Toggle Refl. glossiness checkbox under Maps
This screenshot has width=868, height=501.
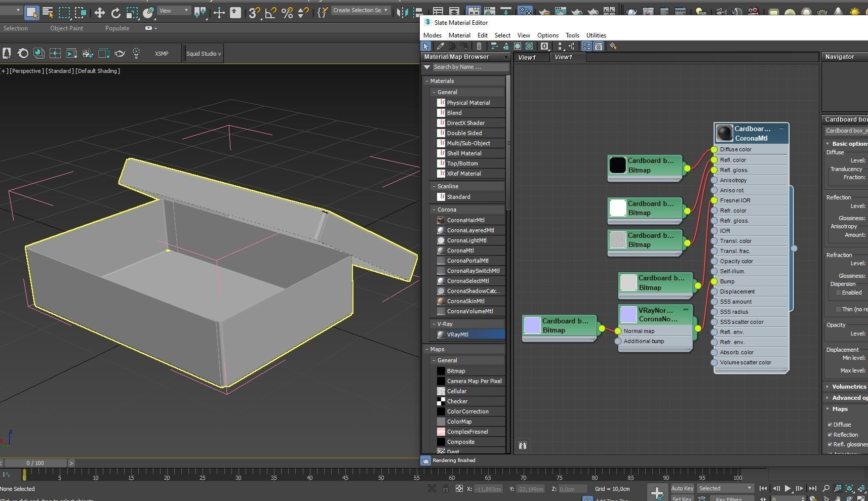[x=830, y=444]
